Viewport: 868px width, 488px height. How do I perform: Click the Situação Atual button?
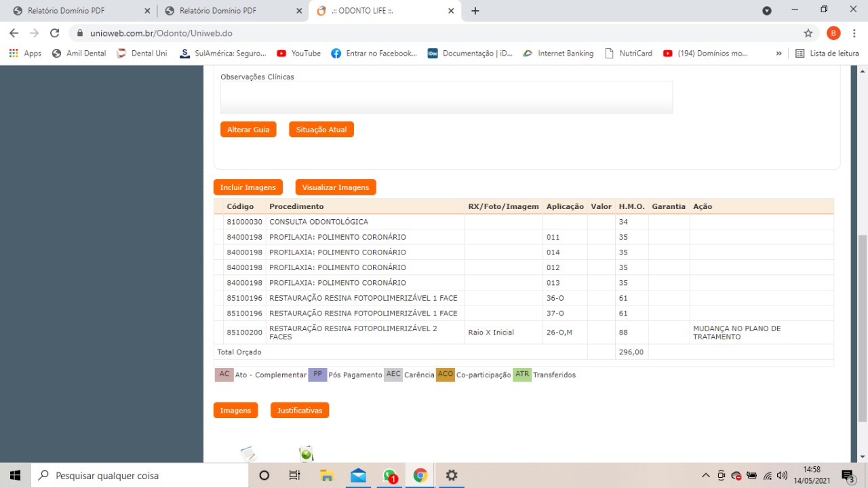click(321, 130)
